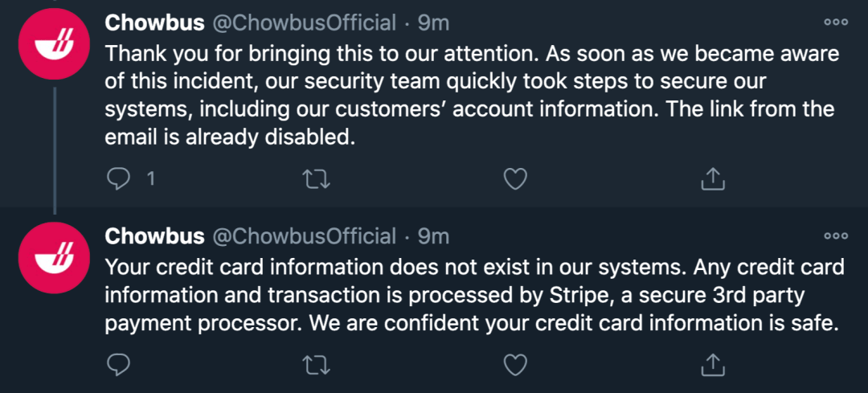Click @ChowbusOfficial handle in the second tweet
Screen dimensions: 868x393
(303, 236)
